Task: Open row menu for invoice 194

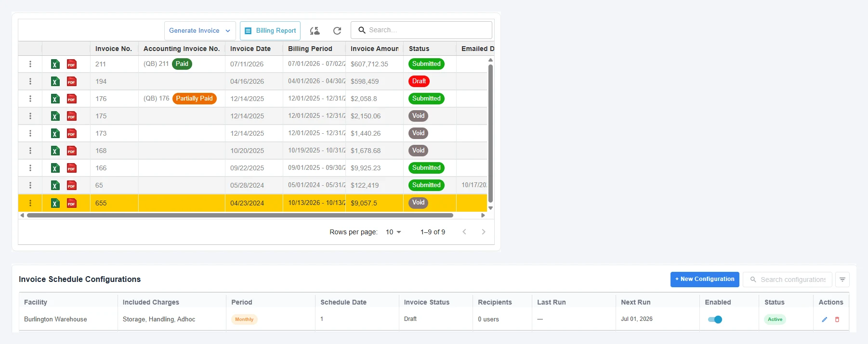Action: coord(30,81)
